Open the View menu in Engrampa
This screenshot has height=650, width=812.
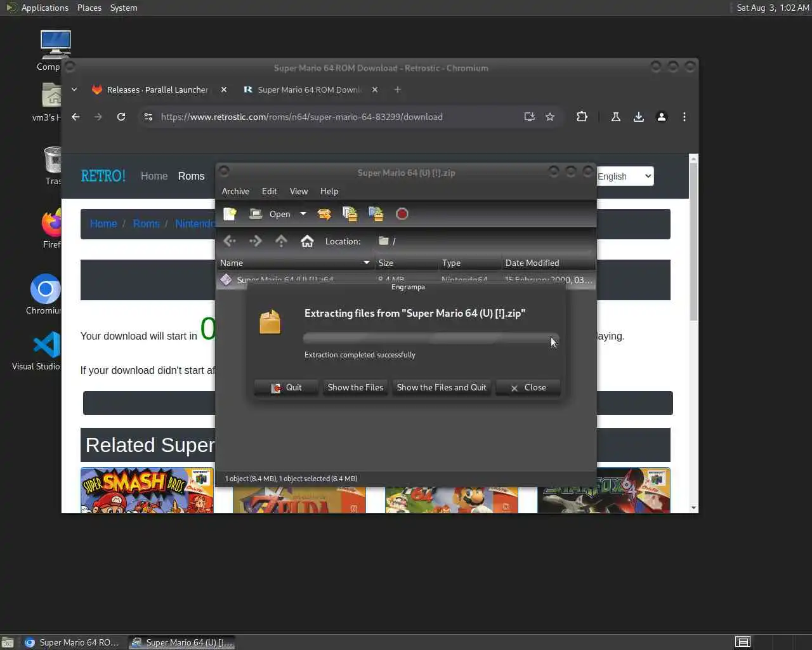[x=299, y=191]
